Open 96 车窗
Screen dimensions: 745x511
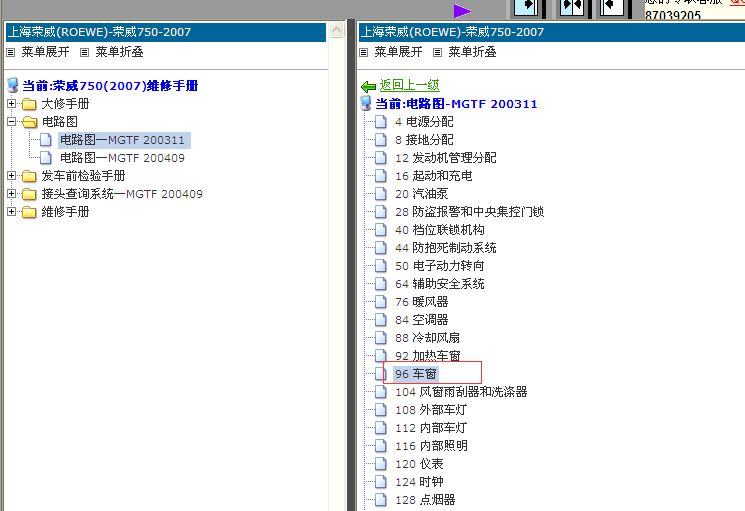(x=416, y=374)
